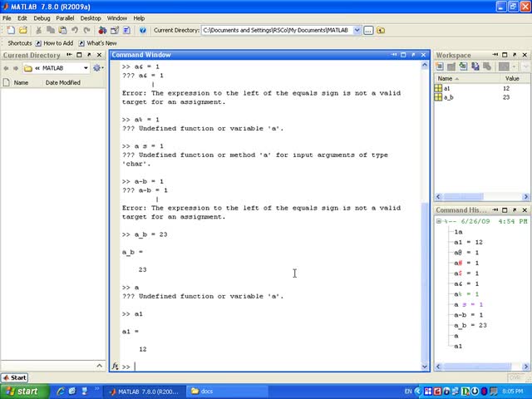Maximize the Command Window panel

tap(403, 55)
